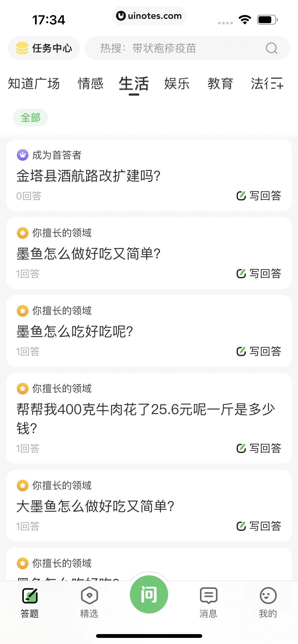298x644 pixels.
Task: Open 精选 featured icon
Action: [89, 596]
